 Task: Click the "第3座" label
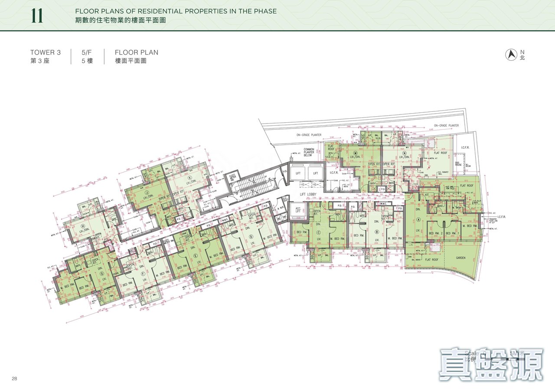40,61
